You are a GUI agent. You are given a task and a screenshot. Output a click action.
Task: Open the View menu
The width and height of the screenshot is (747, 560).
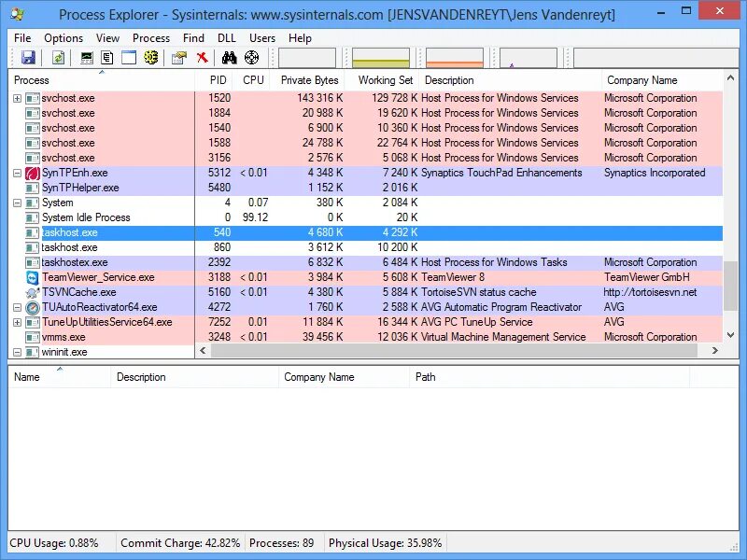(x=107, y=38)
